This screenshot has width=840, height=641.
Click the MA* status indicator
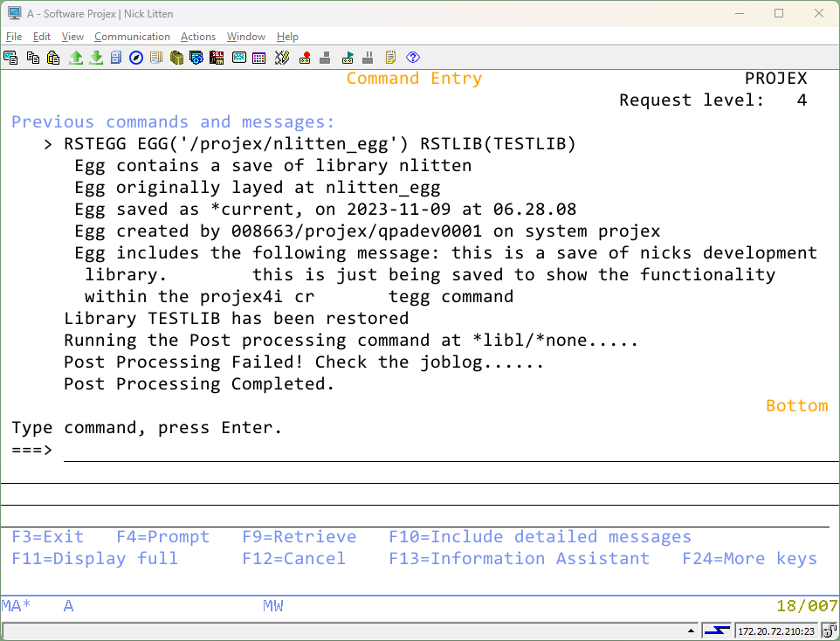coord(16,605)
